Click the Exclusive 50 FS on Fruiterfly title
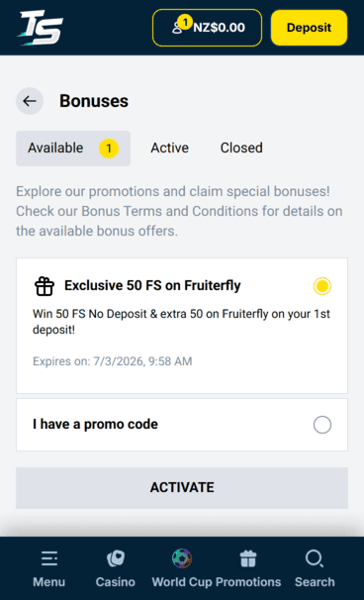 152,285
